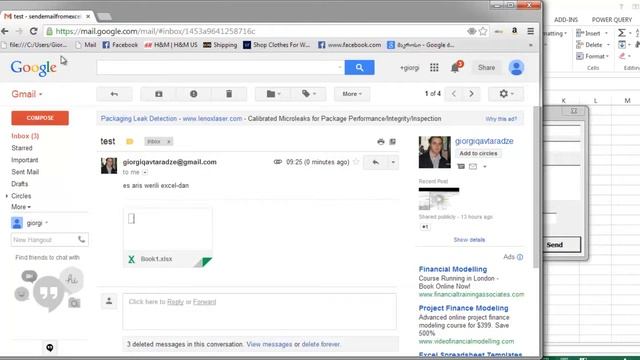Remove the Inbox label with its x
This screenshot has width=640, height=360.
[x=169, y=142]
